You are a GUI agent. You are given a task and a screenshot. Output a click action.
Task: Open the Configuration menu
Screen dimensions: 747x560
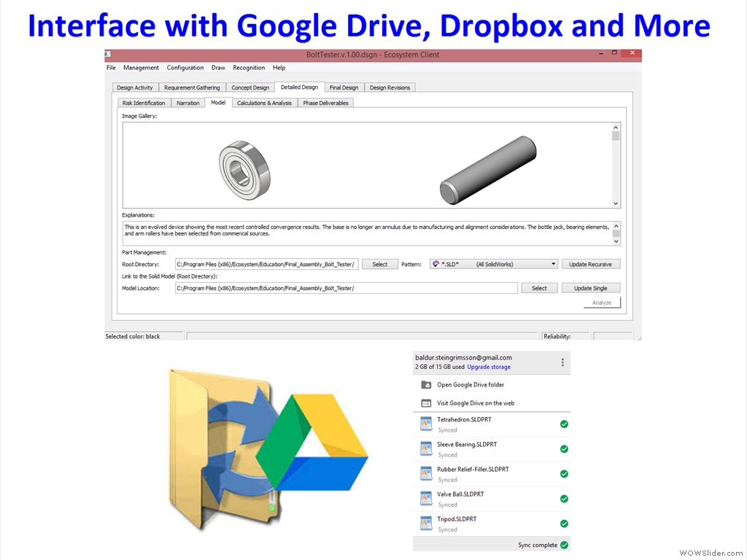(x=185, y=68)
